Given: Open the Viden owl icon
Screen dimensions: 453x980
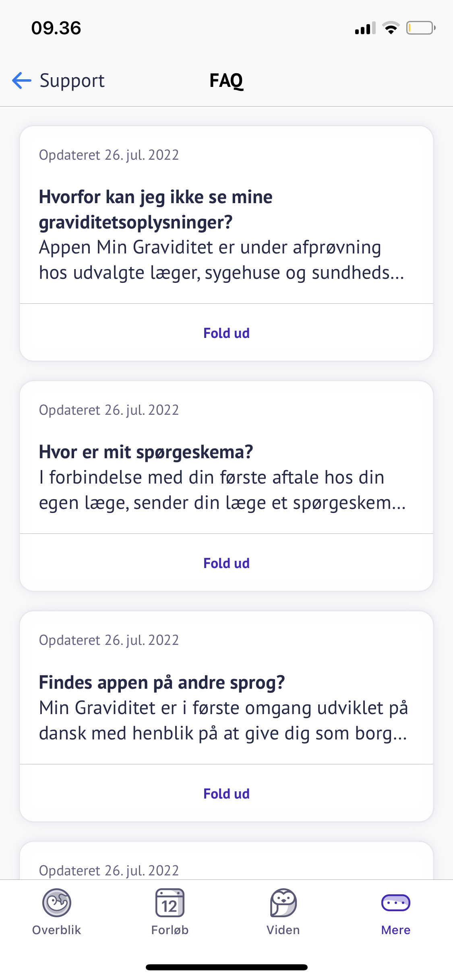Looking at the screenshot, I should (283, 903).
